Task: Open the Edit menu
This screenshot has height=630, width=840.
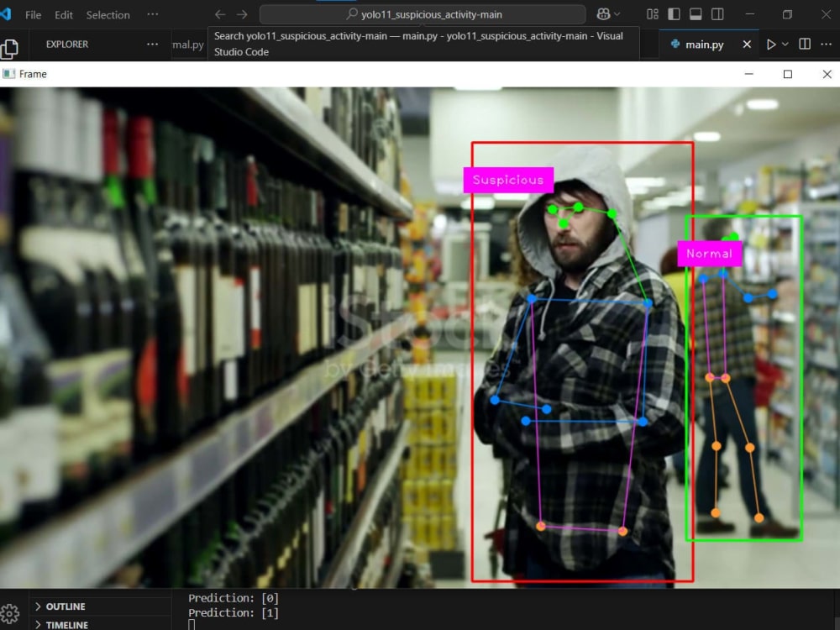Action: pyautogui.click(x=63, y=15)
